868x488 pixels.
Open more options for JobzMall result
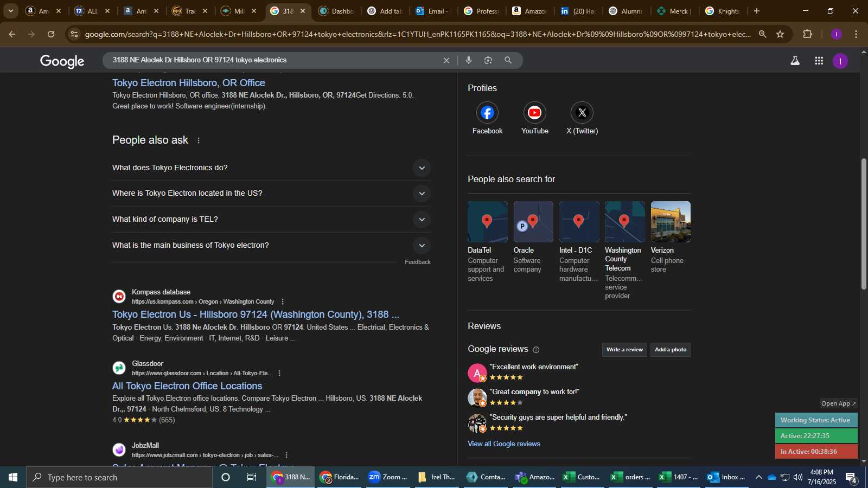(286, 455)
